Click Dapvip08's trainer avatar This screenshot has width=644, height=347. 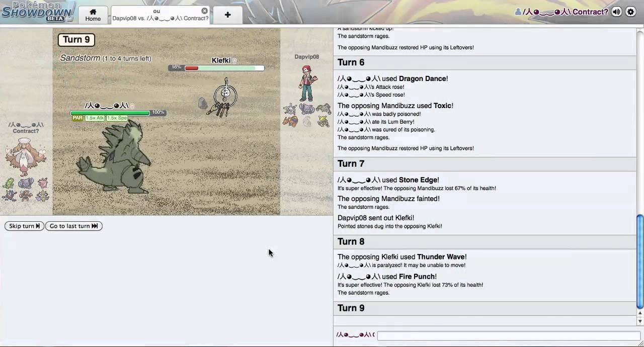tap(307, 83)
